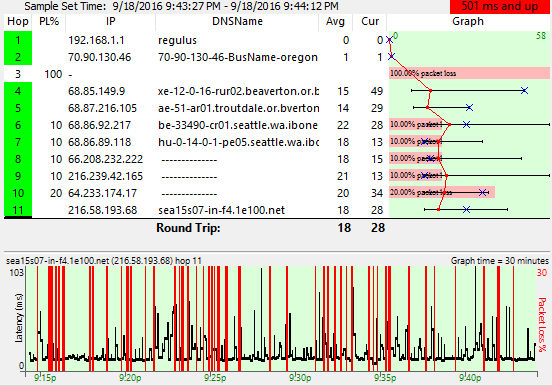The width and height of the screenshot is (552, 386).
Task: Click IP address 192.168.1.1
Action: tap(96, 40)
